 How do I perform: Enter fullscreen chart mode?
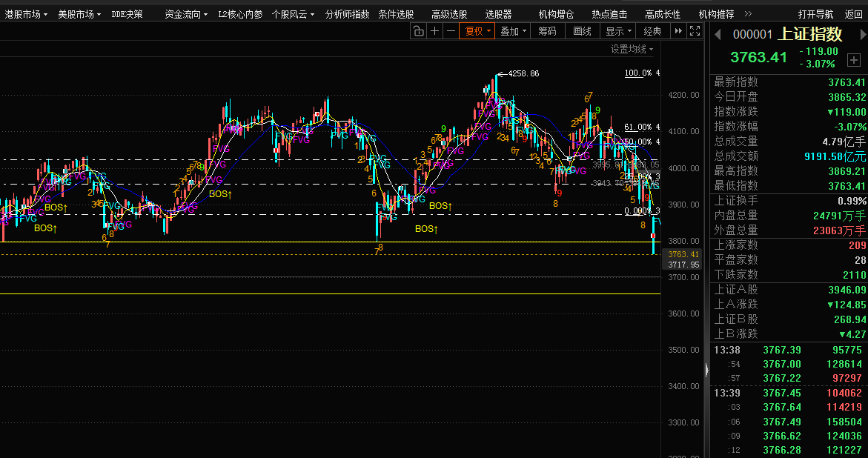coord(695,32)
